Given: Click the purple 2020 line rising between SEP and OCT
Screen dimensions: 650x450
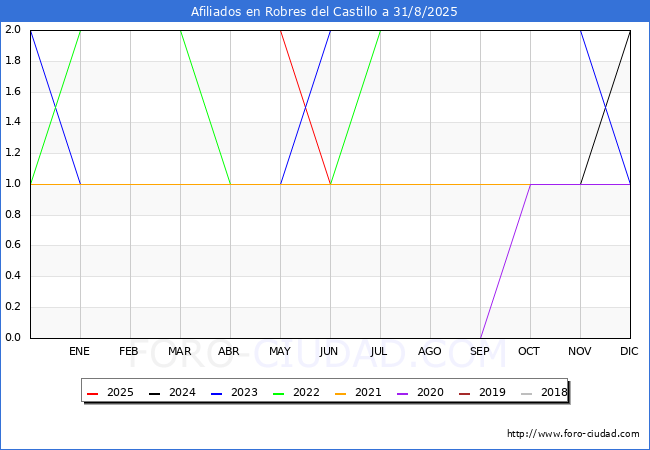Looking at the screenshot, I should (x=505, y=261).
